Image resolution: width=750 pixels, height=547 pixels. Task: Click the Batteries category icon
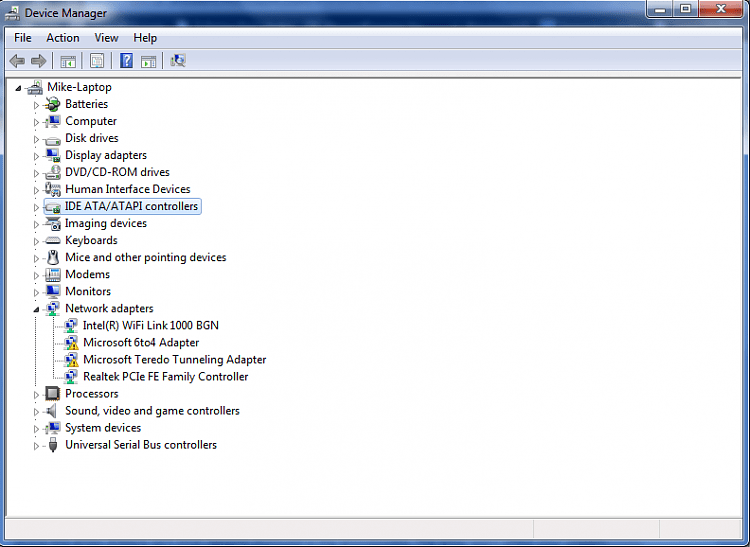(53, 104)
